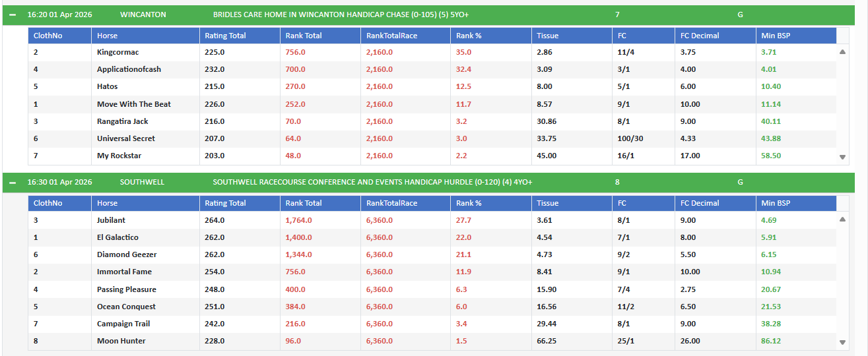Collapse the 16:30 Southwell race group
This screenshot has height=356, width=868.
tap(13, 182)
